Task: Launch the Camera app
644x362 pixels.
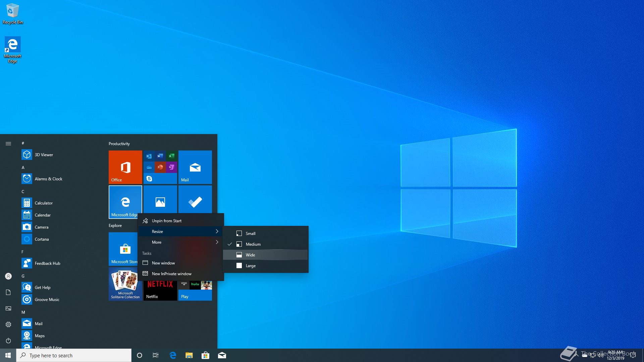Action: pyautogui.click(x=61, y=227)
